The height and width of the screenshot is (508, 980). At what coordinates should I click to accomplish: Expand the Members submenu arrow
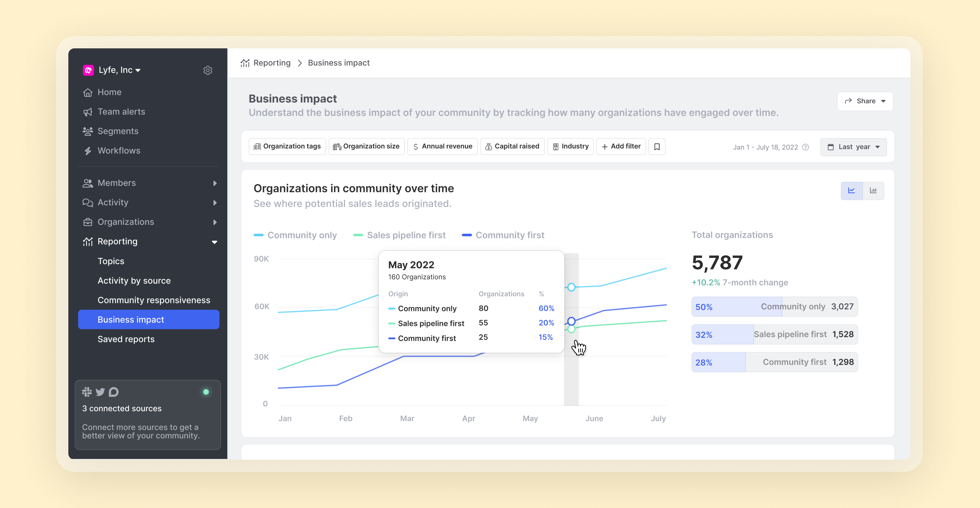pyautogui.click(x=215, y=183)
